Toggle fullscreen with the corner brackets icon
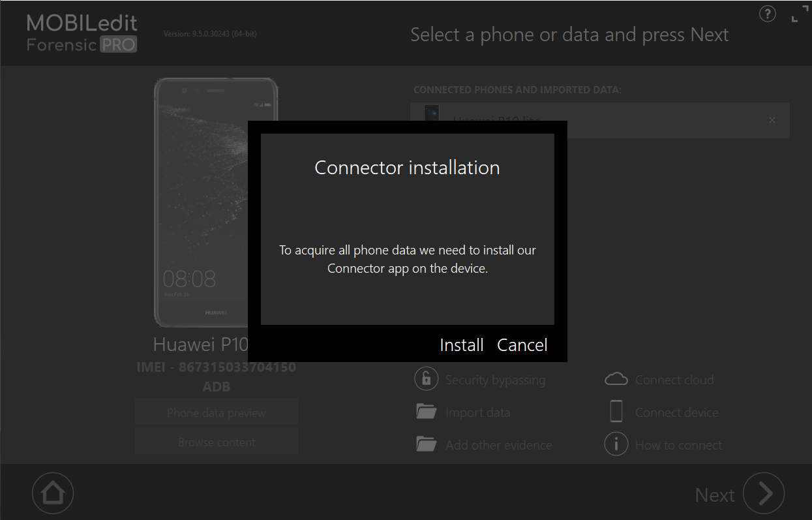812x520 pixels. (800, 14)
